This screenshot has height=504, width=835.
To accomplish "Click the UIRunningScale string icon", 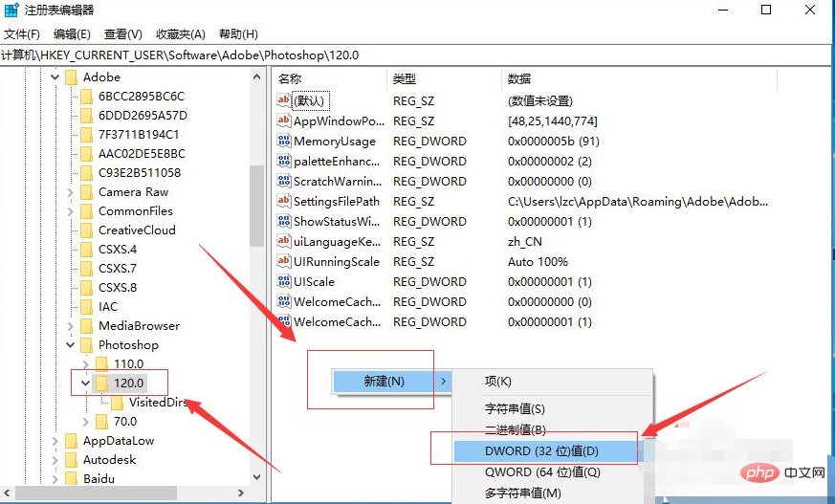I will click(284, 261).
